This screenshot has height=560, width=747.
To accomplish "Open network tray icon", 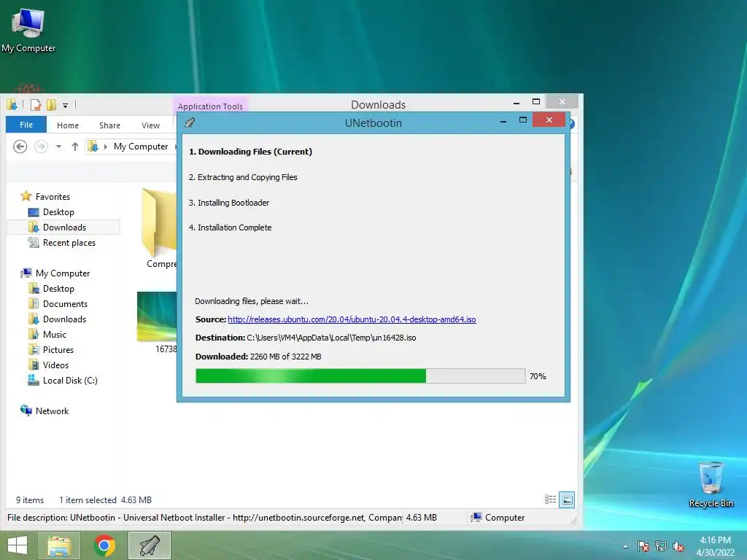I will coord(661,546).
